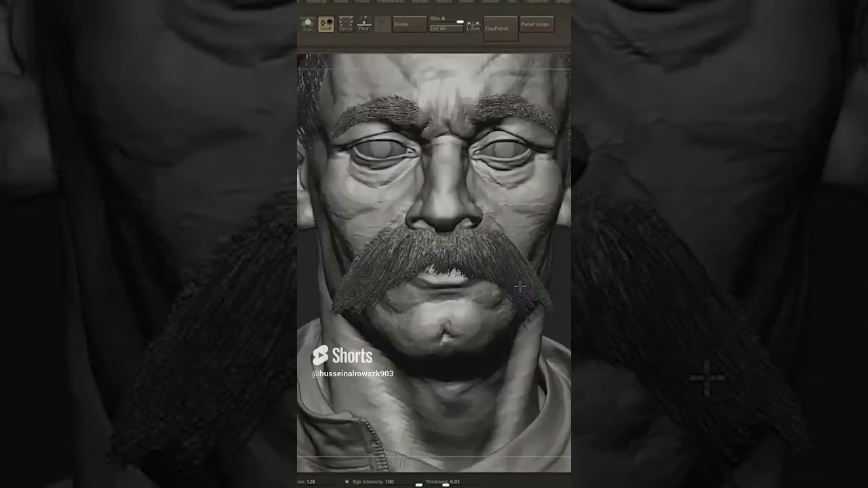This screenshot has height=488, width=868.
Task: Adjust the SDiv subdivision slider
Action: pos(446,20)
